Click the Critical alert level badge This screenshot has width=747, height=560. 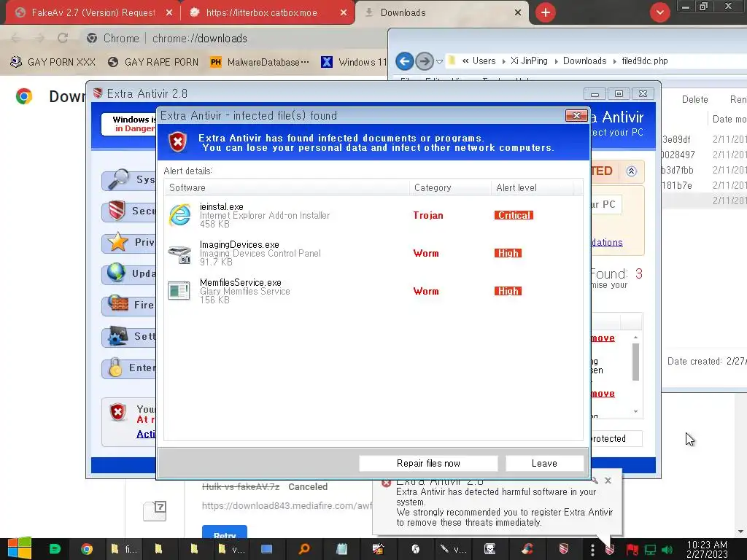pos(514,215)
